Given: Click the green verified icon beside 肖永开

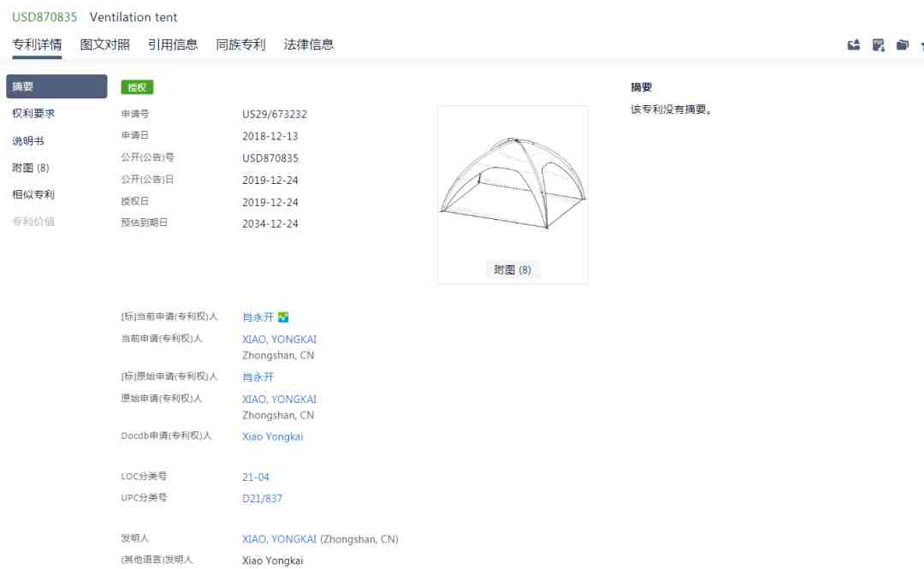Looking at the screenshot, I should coord(283,317).
